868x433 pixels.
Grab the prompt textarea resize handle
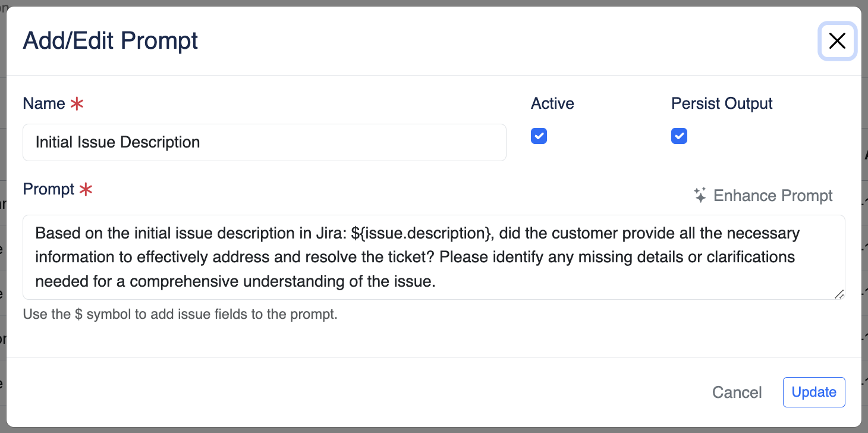pos(840,294)
